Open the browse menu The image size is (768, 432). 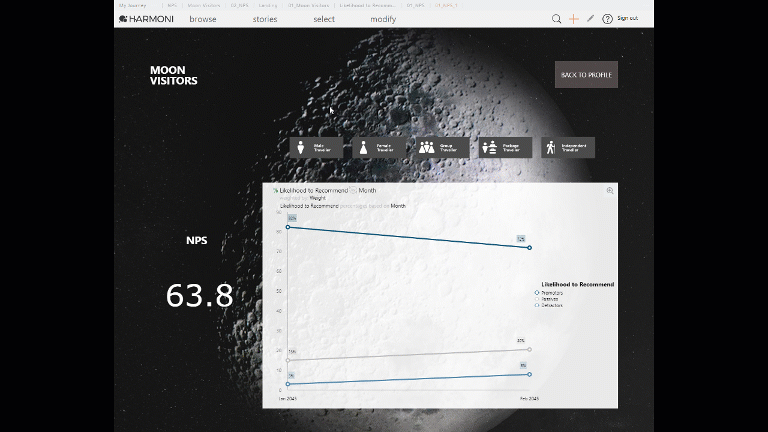tap(203, 19)
